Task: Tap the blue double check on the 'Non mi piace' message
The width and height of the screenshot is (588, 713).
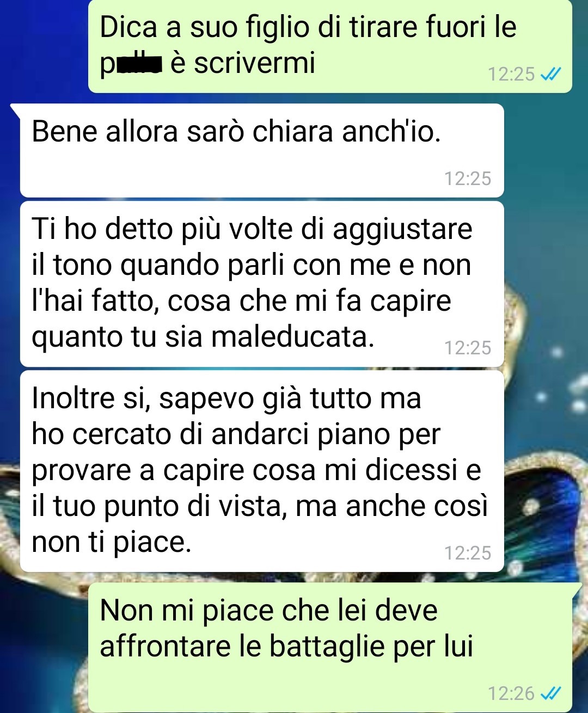Action: [550, 693]
